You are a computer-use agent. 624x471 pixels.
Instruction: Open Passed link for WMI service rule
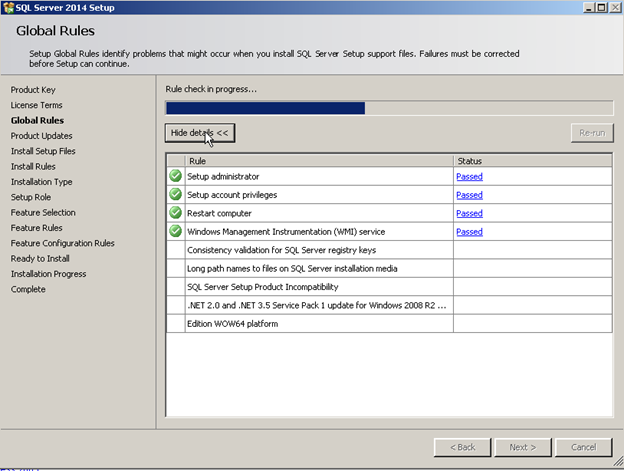point(469,232)
